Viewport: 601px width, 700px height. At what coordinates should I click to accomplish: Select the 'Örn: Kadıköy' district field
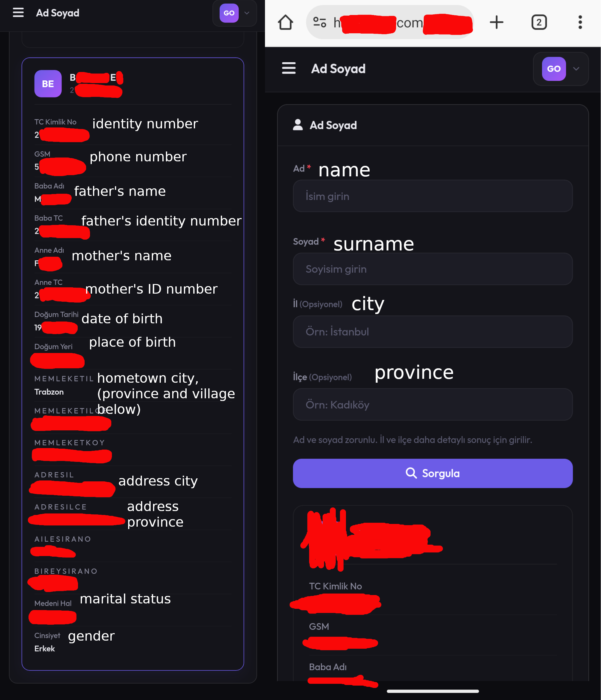[432, 404]
